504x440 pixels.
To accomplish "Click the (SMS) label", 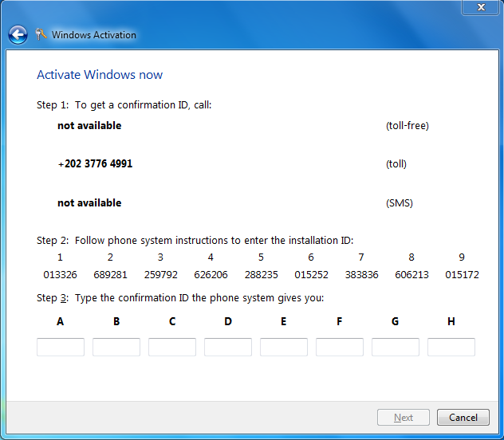I will [400, 203].
